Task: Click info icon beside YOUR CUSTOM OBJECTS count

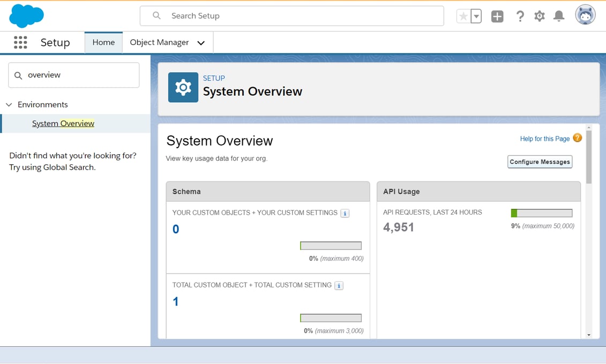Action: (x=345, y=213)
